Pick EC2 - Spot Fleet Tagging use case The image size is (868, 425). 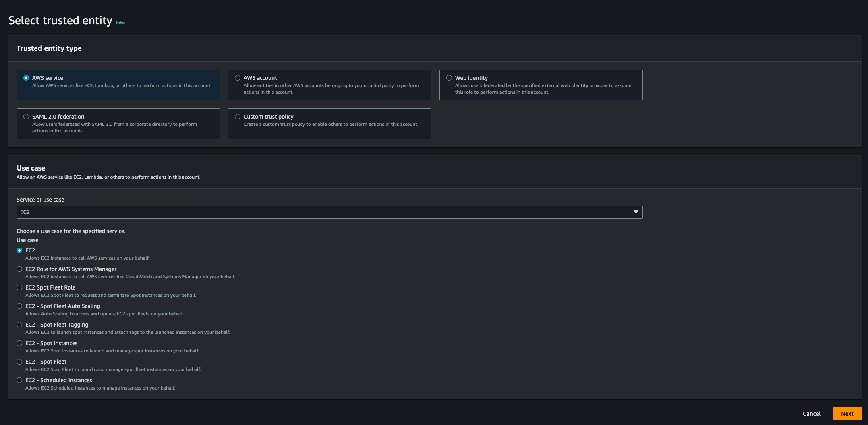[x=19, y=325]
